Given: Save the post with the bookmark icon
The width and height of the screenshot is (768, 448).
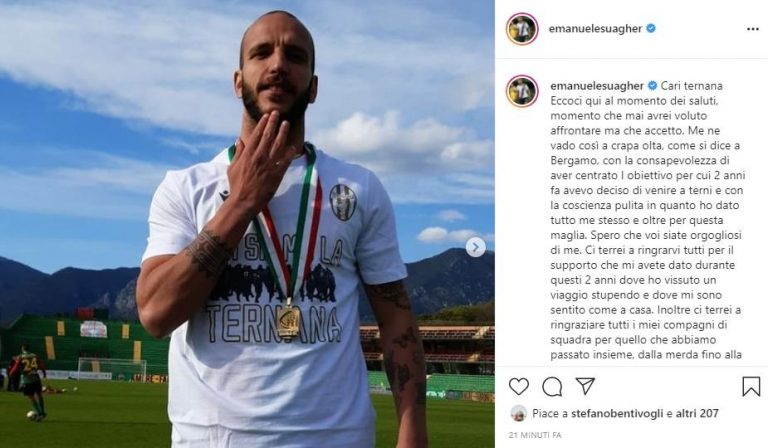Looking at the screenshot, I should [x=751, y=387].
